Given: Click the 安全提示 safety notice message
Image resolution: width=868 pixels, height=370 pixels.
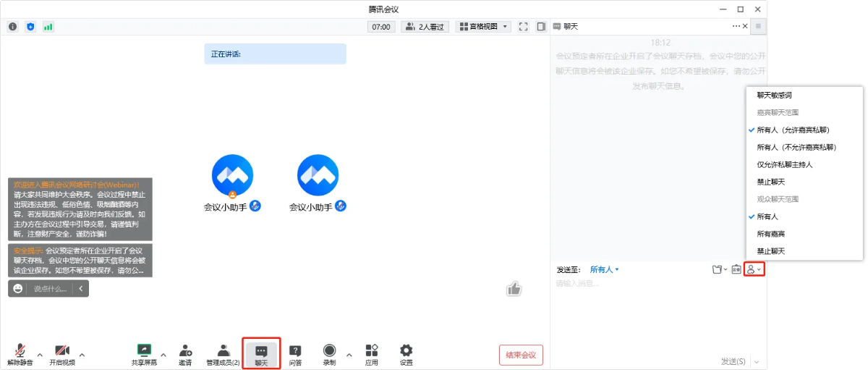Looking at the screenshot, I should [x=80, y=260].
